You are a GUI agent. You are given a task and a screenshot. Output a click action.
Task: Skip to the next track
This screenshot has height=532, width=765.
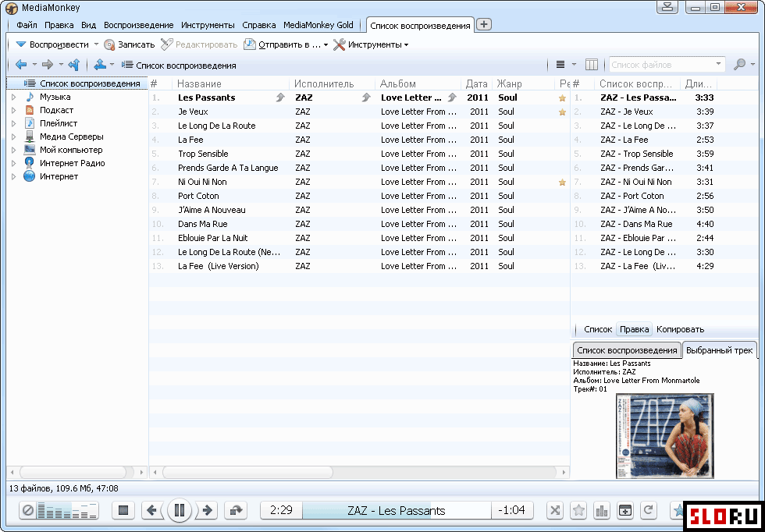(x=207, y=510)
